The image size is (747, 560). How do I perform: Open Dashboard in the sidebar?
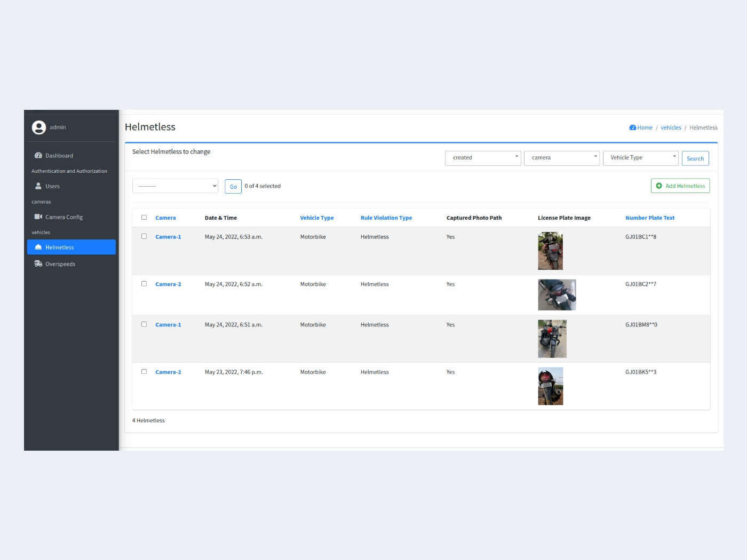(71, 156)
